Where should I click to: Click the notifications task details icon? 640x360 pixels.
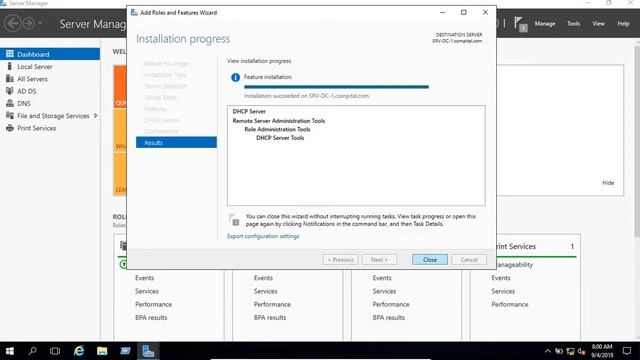pos(234,220)
